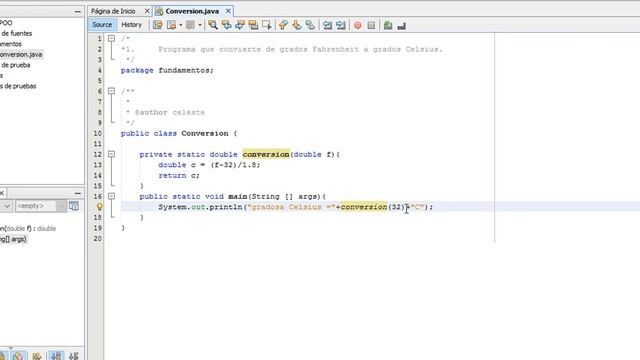Screen dimensions: 640x360
Task: Jump to Next Bookmark icon
Action: tap(296, 25)
